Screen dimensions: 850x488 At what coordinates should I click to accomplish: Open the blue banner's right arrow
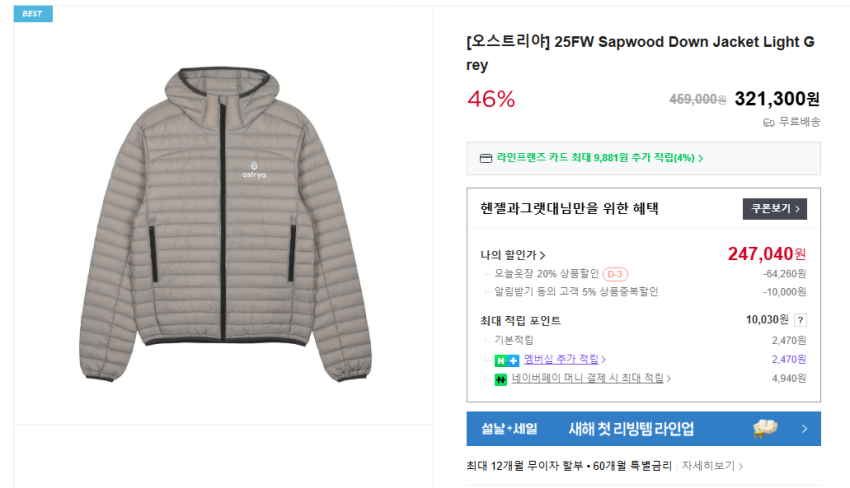pyautogui.click(x=804, y=429)
